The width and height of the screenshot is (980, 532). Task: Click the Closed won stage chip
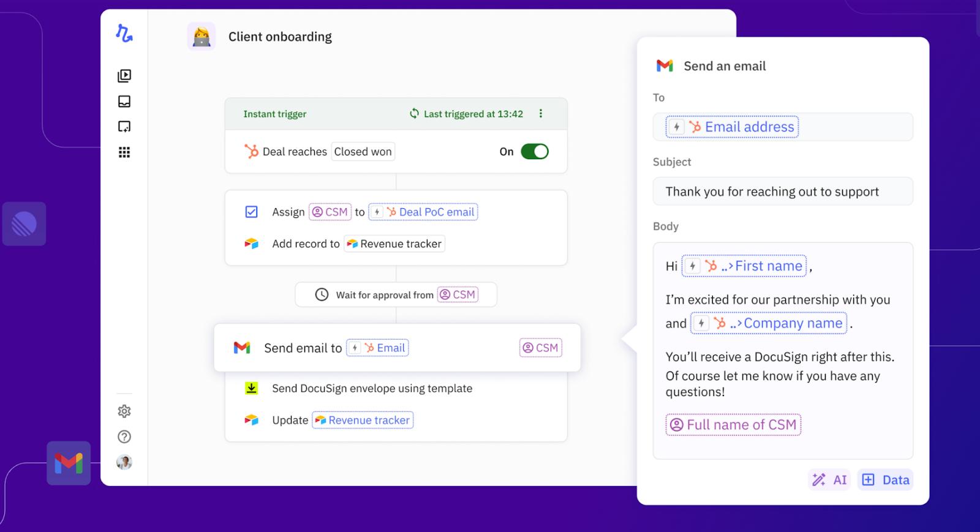[363, 152]
